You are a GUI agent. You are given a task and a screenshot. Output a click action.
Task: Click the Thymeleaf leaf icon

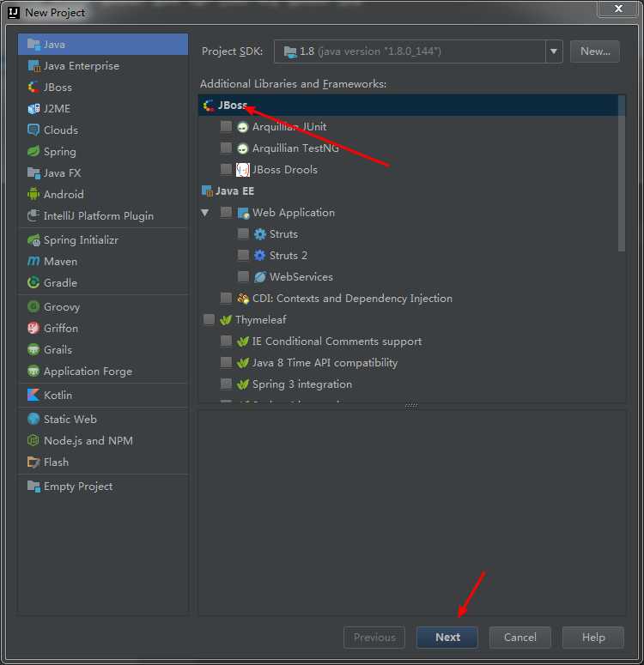coord(226,320)
